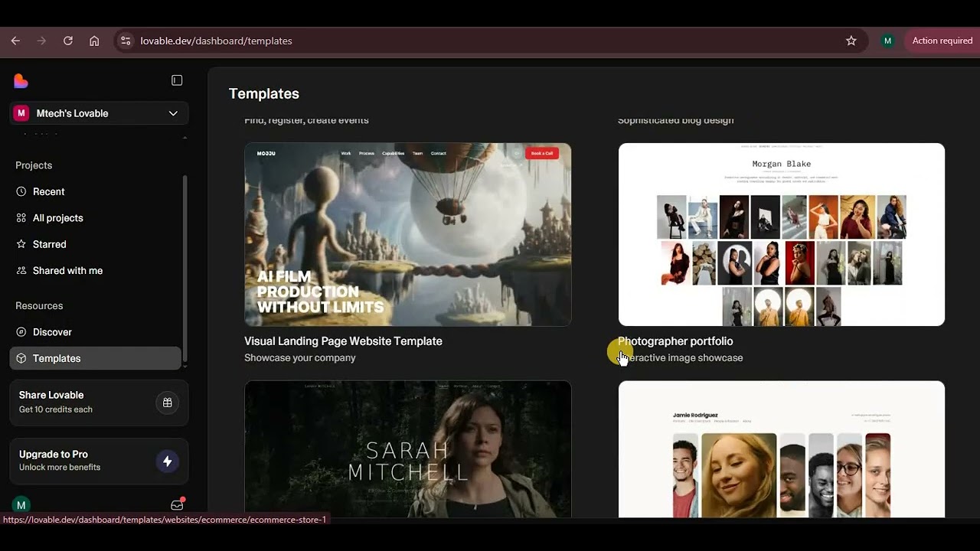Click the Upgrade to Pro lightning icon
The image size is (980, 551).
168,461
